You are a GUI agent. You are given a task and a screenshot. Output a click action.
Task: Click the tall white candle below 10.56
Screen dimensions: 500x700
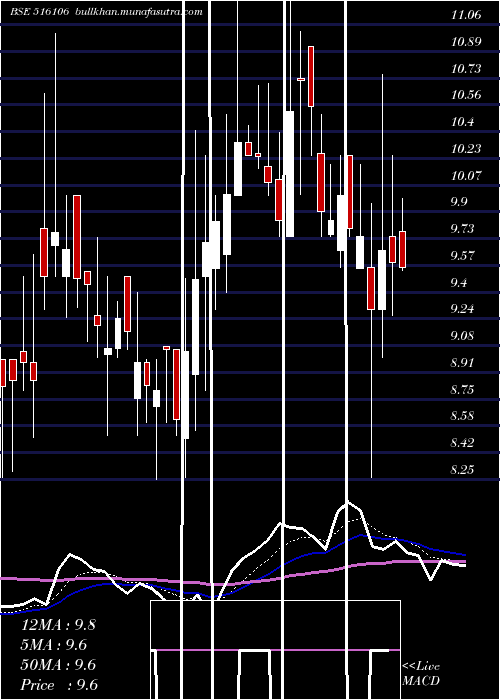tap(289, 174)
